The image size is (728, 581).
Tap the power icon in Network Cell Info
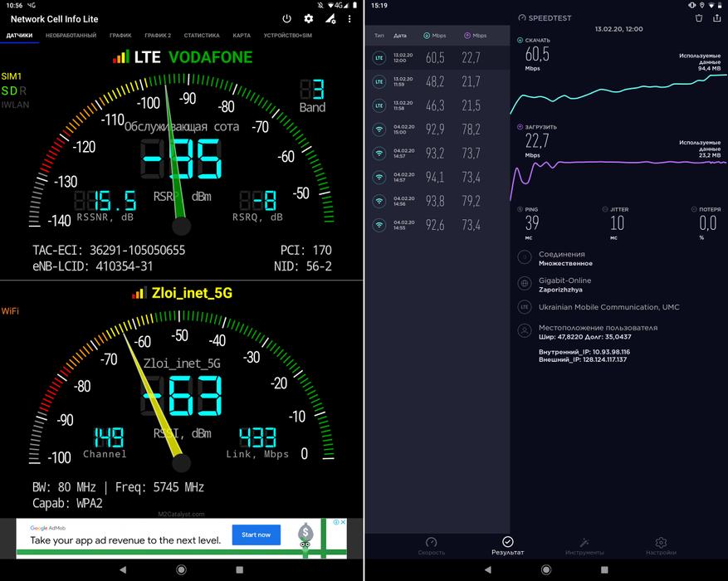(286, 18)
